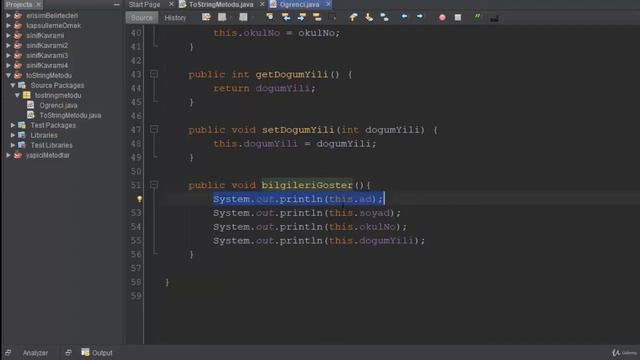Click Shift Line Left arrow icon

point(404,17)
